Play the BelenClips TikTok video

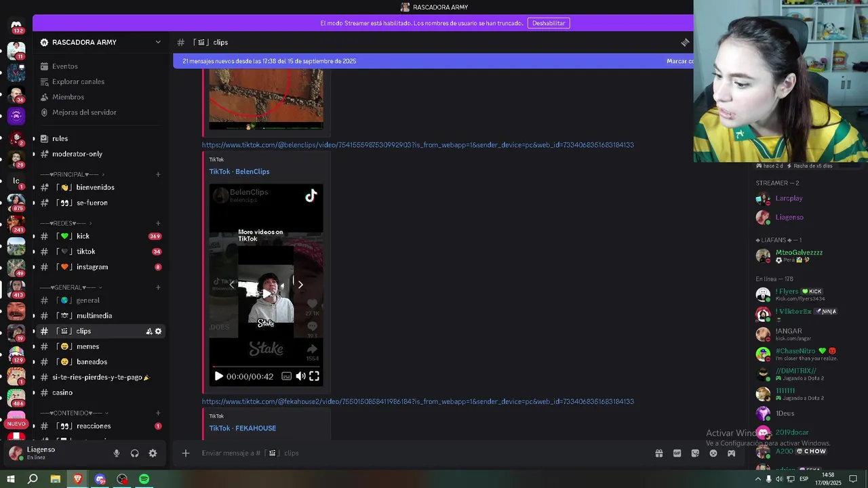point(218,376)
